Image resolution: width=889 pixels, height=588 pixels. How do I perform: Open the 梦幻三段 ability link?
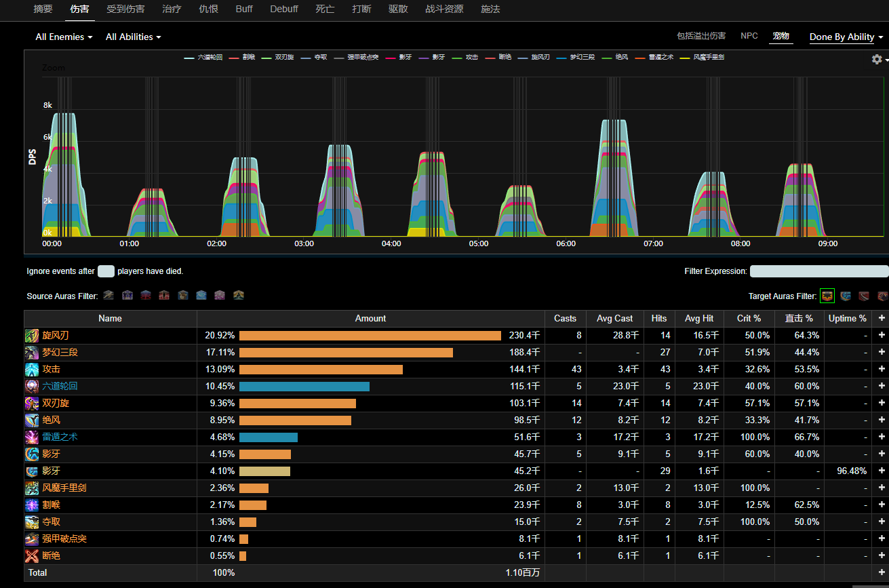click(x=60, y=353)
